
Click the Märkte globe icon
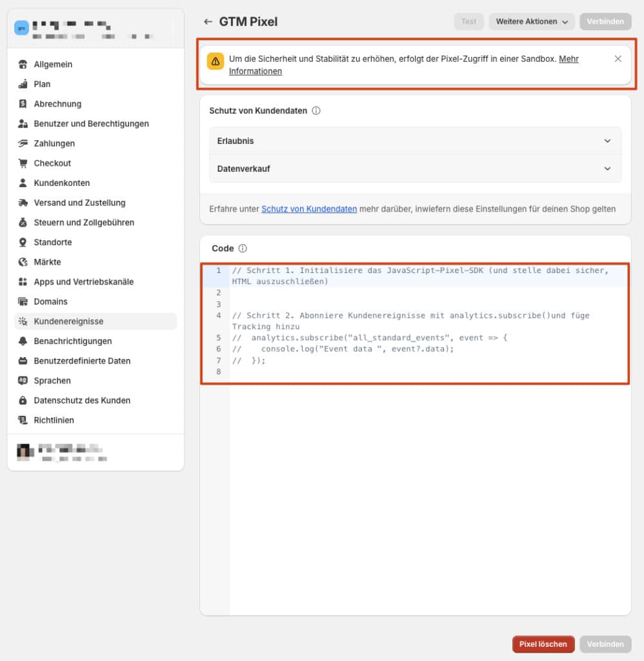tap(23, 262)
